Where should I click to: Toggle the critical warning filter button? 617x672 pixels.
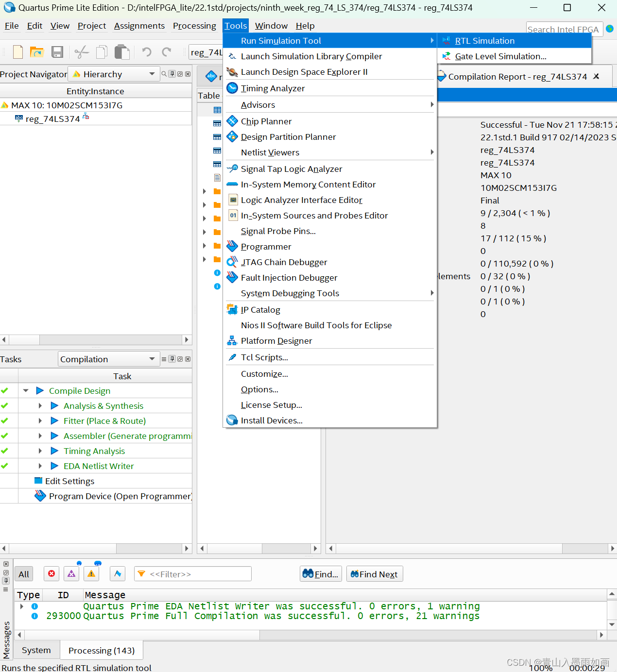click(71, 574)
